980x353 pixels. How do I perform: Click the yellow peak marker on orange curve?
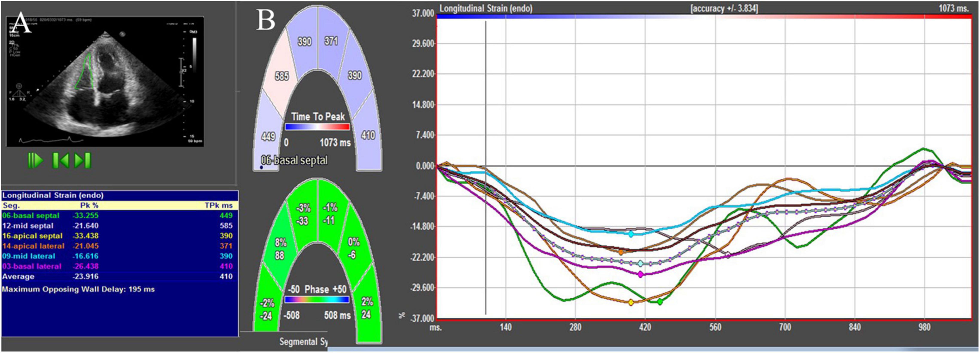point(631,303)
